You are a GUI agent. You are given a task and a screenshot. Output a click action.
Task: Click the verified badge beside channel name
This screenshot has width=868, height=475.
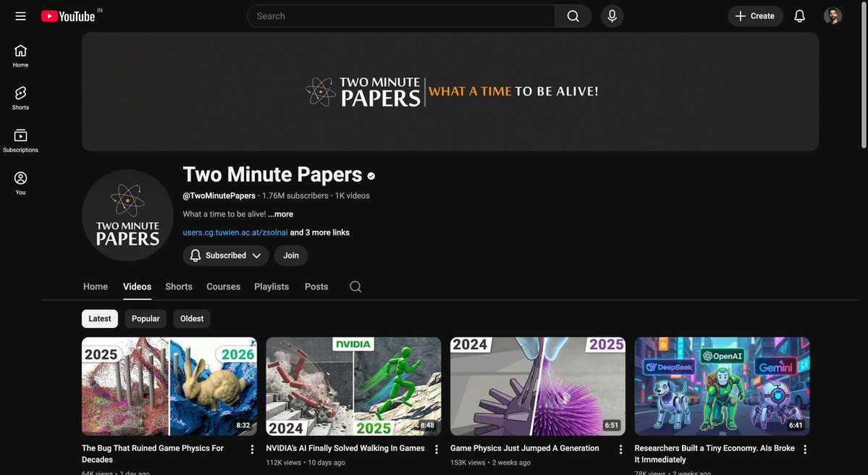pos(371,176)
